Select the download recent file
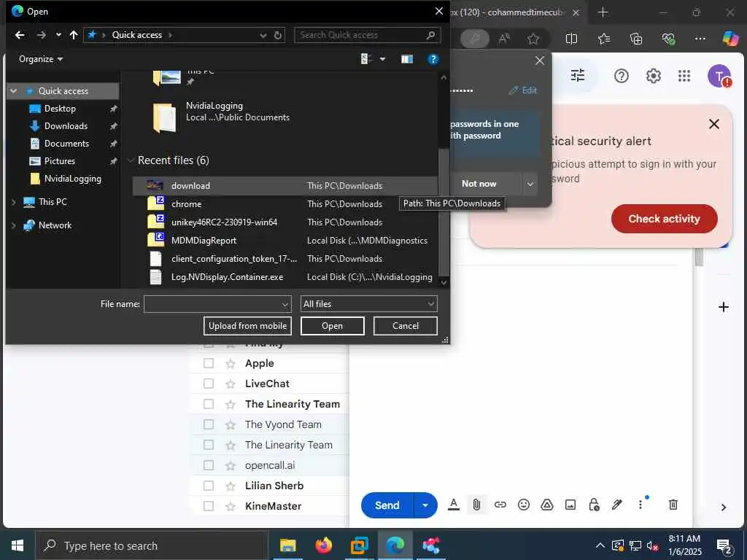The height and width of the screenshot is (560, 747). tap(285, 186)
